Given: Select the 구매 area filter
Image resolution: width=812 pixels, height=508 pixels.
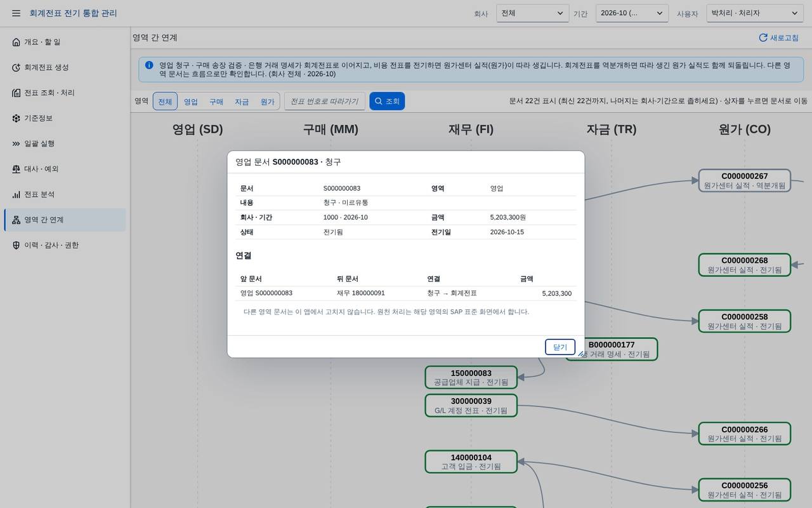Looking at the screenshot, I should click(x=216, y=102).
